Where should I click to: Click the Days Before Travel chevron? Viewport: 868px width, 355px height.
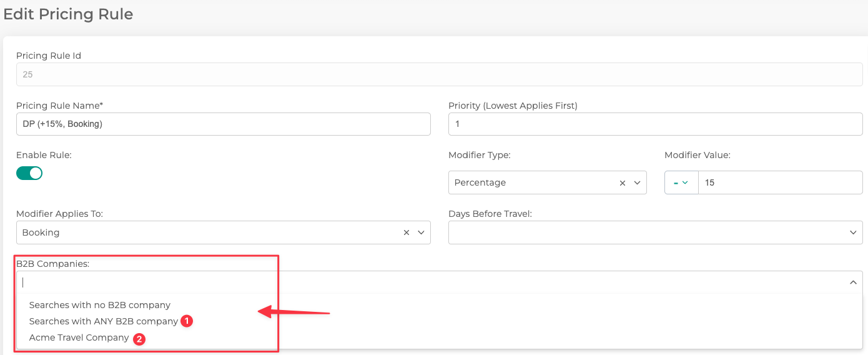click(x=853, y=232)
